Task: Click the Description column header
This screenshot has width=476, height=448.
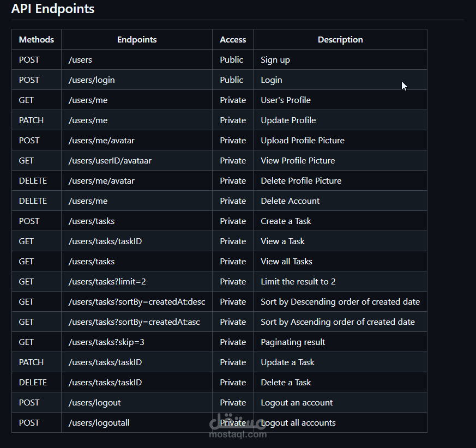Action: [x=340, y=40]
